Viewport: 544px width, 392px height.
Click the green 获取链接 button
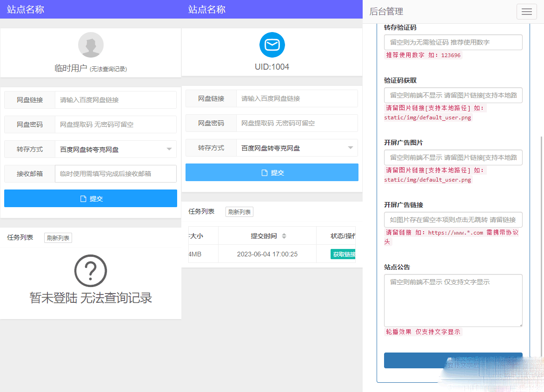click(343, 254)
